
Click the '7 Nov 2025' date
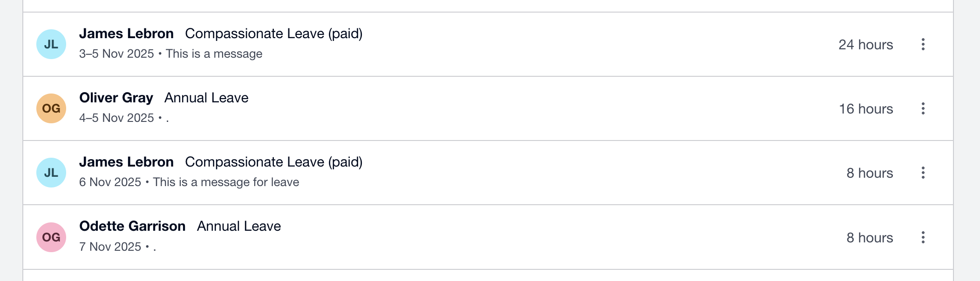(110, 247)
